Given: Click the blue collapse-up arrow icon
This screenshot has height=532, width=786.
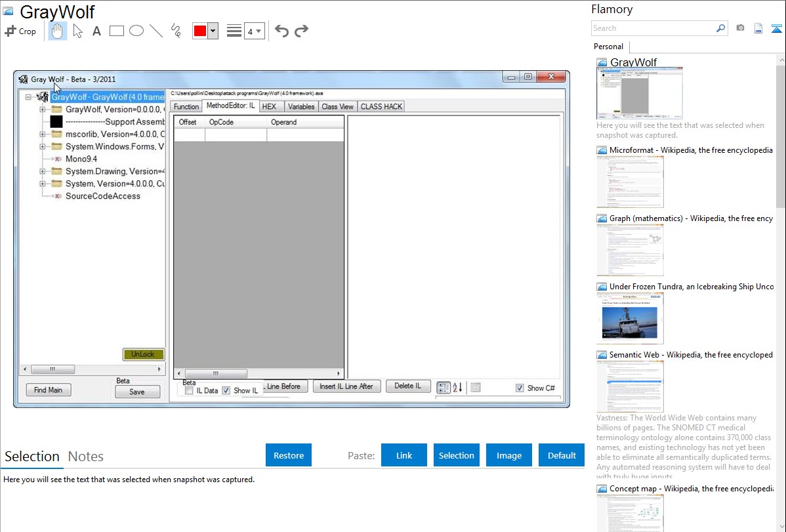Looking at the screenshot, I should (x=776, y=28).
